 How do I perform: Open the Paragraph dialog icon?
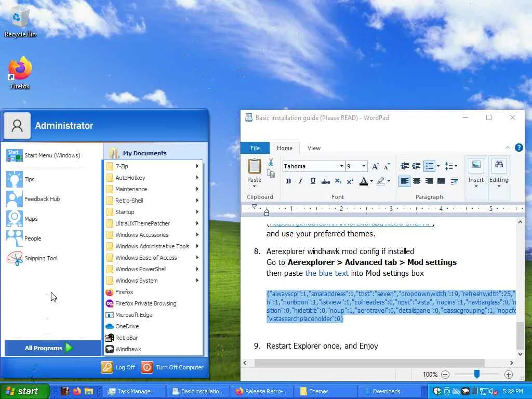454,181
